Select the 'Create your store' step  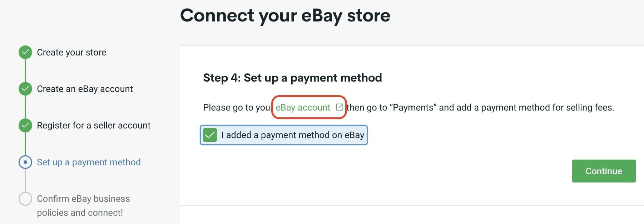tap(71, 52)
